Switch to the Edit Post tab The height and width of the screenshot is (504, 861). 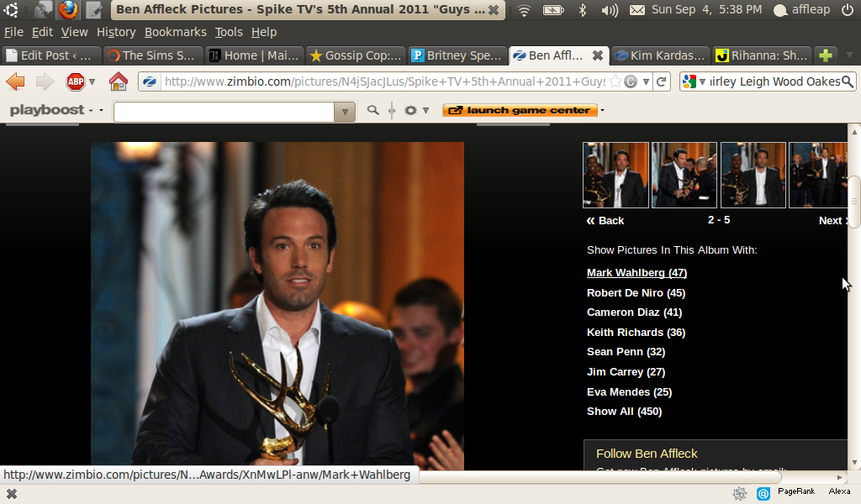51,55
